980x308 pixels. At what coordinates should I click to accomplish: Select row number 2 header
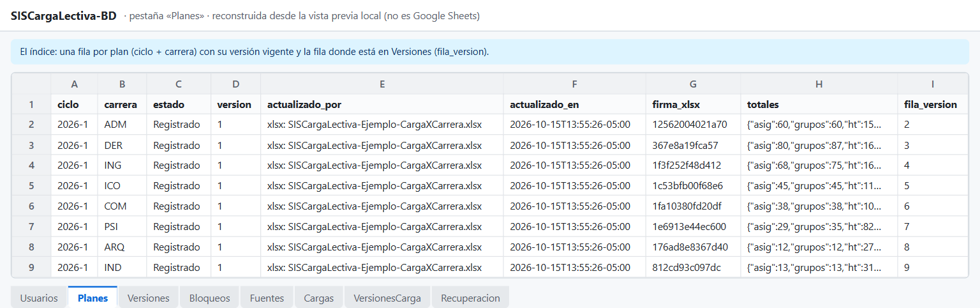click(x=31, y=125)
